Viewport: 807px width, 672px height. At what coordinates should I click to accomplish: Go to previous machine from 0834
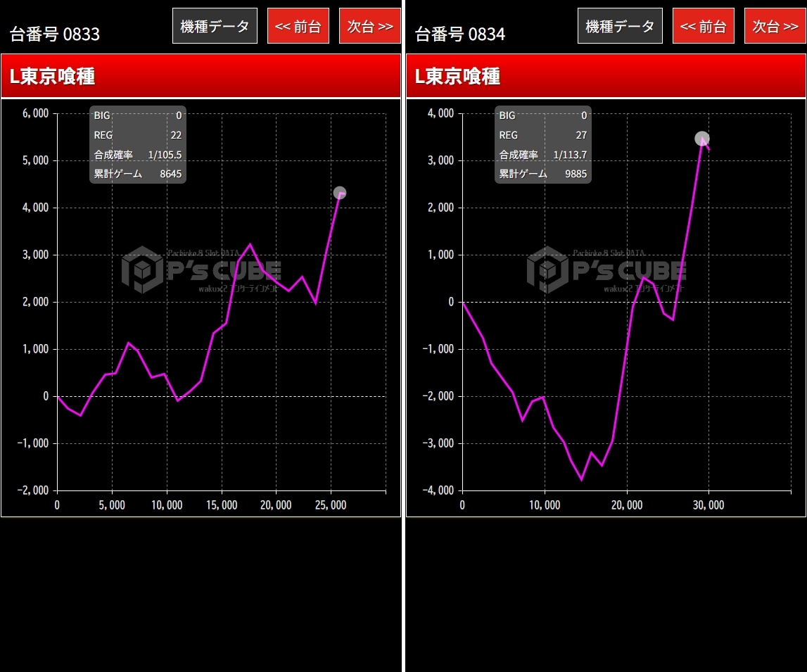pos(703,26)
